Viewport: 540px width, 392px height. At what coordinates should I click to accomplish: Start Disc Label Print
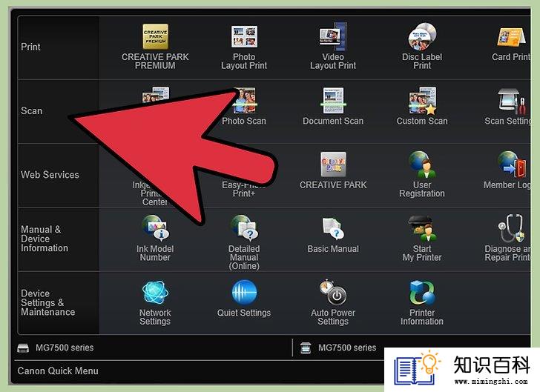click(x=422, y=36)
